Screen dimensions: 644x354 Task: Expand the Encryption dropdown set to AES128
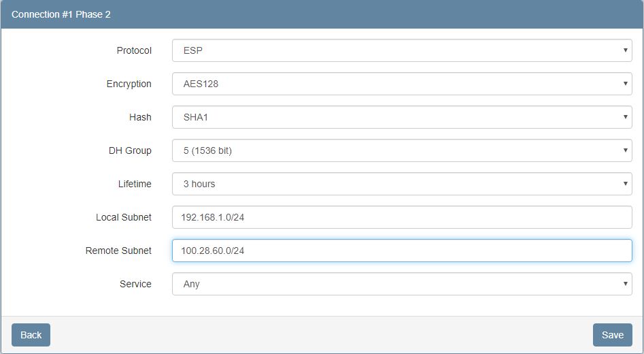tap(401, 84)
